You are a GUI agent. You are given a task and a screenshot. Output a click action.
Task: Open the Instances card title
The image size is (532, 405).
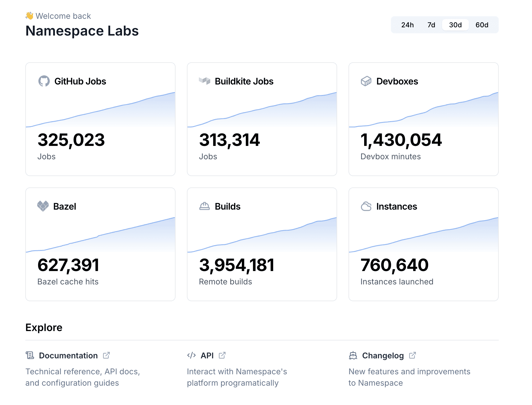pos(397,206)
